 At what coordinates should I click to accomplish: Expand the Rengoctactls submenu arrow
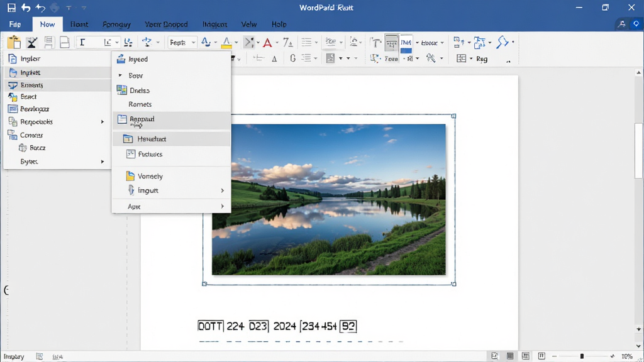pos(103,121)
